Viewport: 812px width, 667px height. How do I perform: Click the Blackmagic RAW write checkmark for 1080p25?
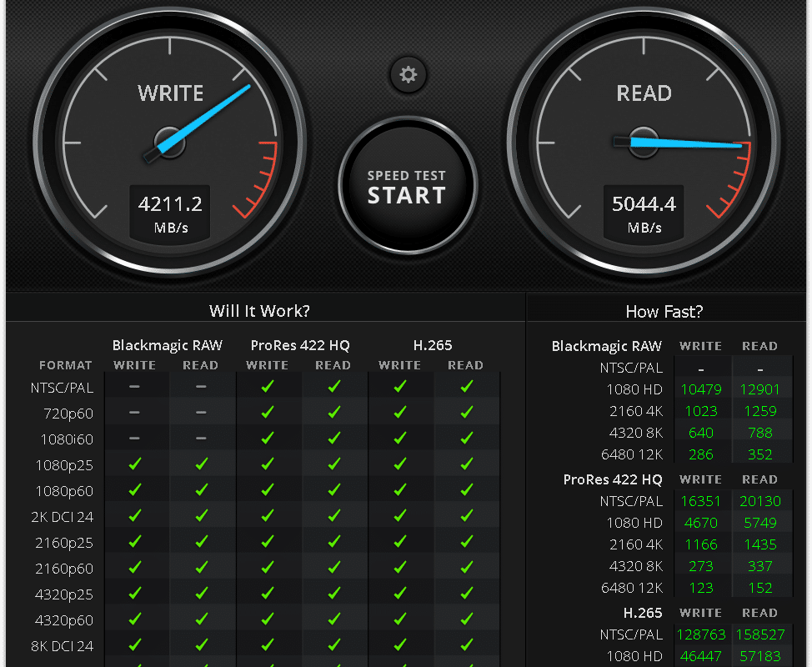point(135,464)
